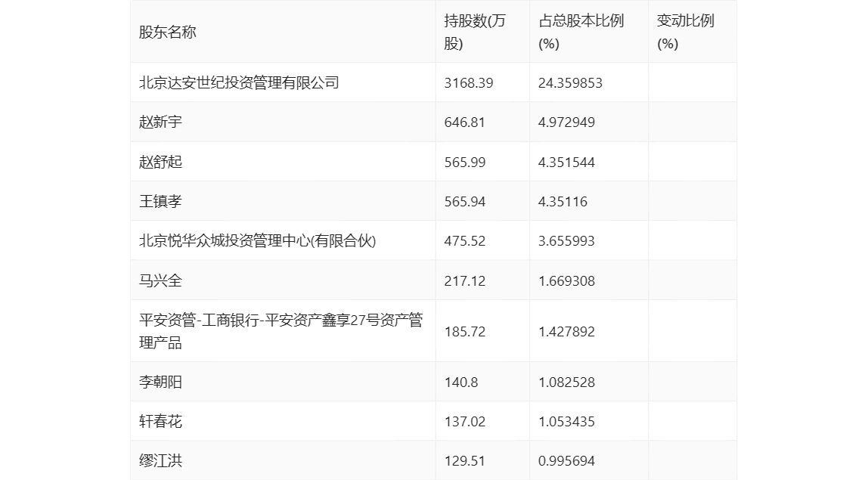Select shareholder 轩春花
The image size is (868, 480).
(x=160, y=421)
